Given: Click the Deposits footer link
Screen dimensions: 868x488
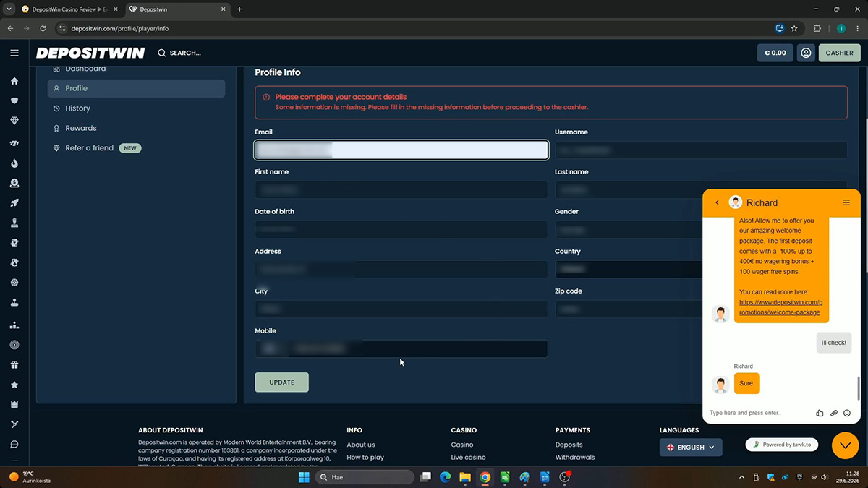Looking at the screenshot, I should 569,445.
